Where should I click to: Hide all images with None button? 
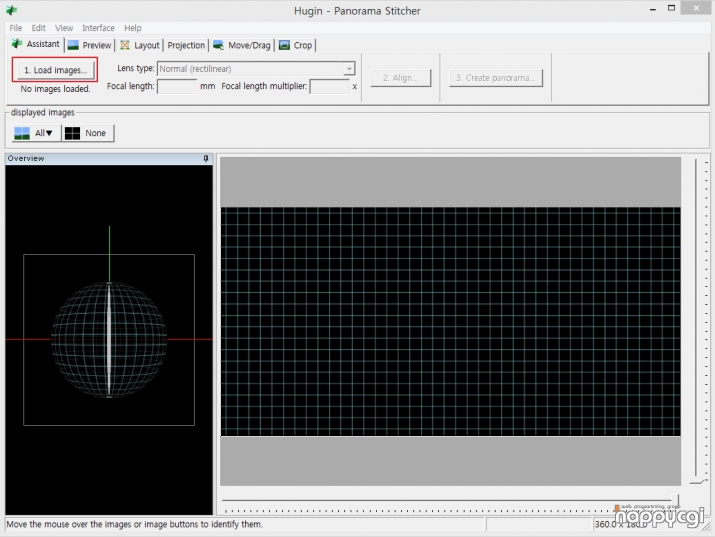pos(88,133)
